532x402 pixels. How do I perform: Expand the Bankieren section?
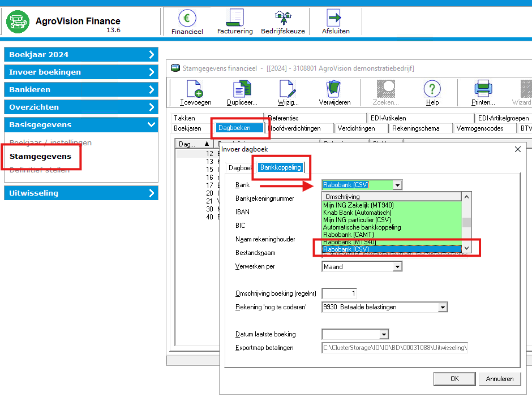[x=81, y=89]
